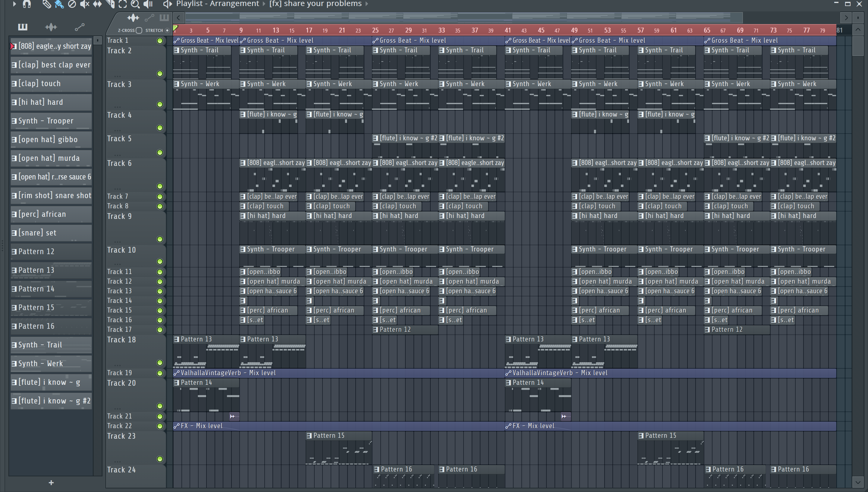Open pattern selector '[fx] share your problems'

coord(316,4)
